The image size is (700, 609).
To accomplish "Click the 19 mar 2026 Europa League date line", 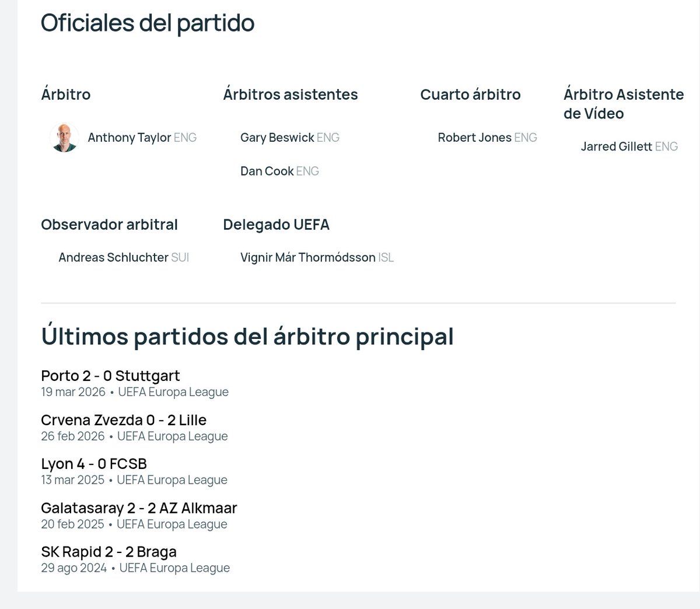I will [x=135, y=392].
